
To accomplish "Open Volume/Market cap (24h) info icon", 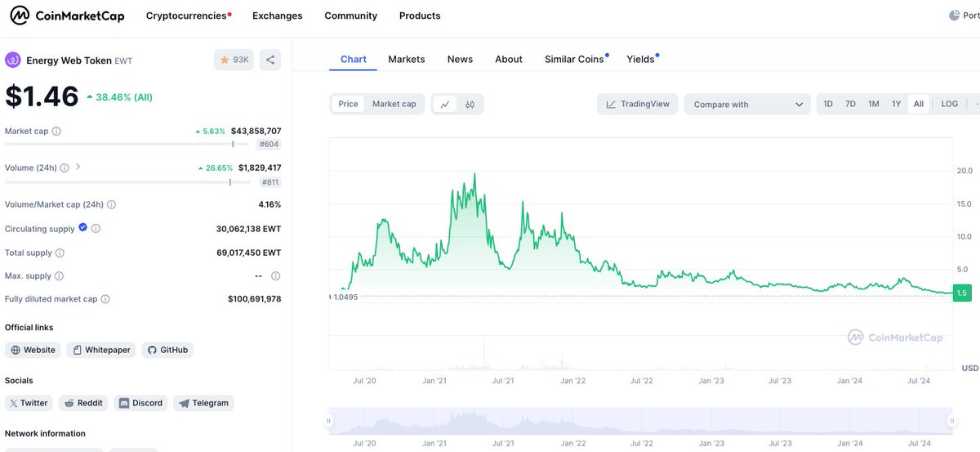I will tap(111, 204).
